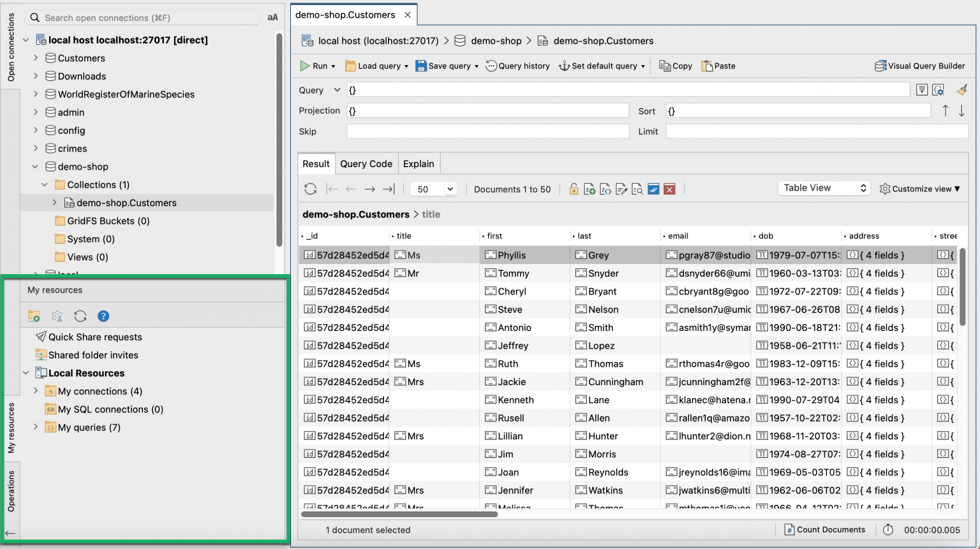Click the refresh results icon
The height and width of the screenshot is (549, 980).
click(x=311, y=189)
